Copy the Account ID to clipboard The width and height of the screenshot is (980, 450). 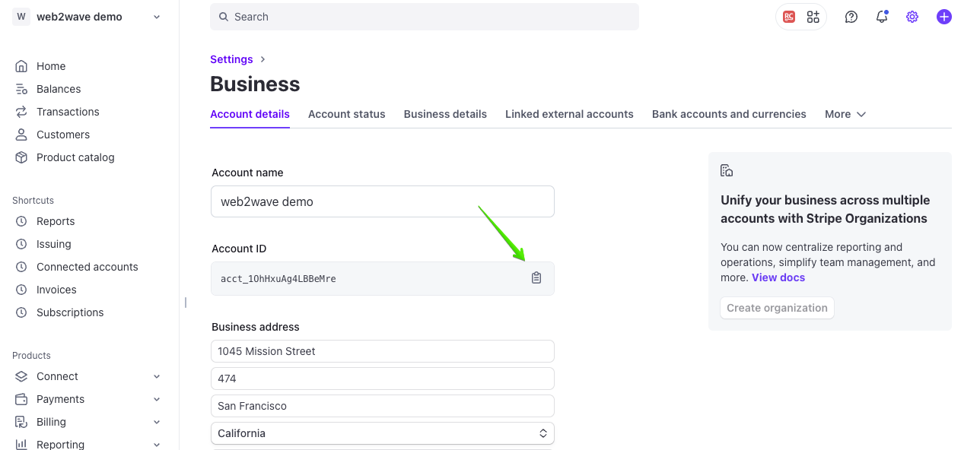536,278
